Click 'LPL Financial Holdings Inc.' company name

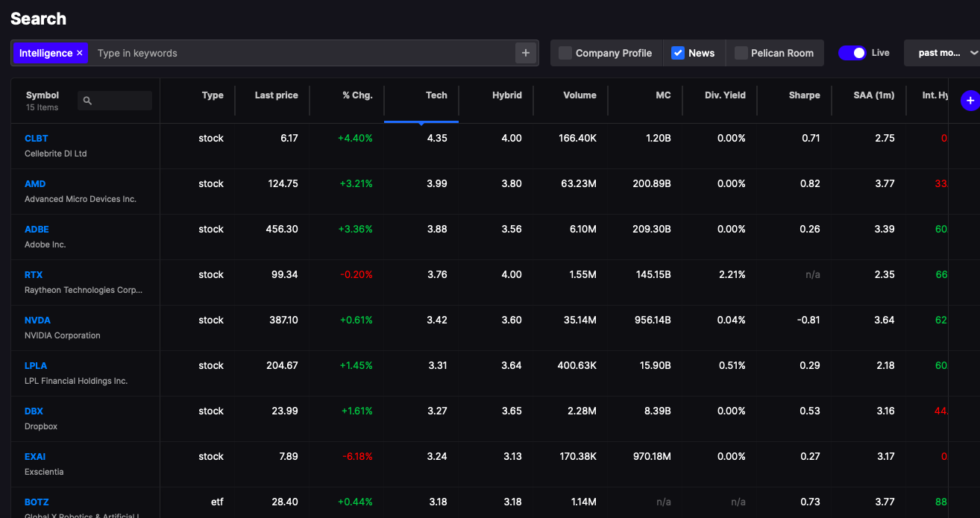point(76,381)
